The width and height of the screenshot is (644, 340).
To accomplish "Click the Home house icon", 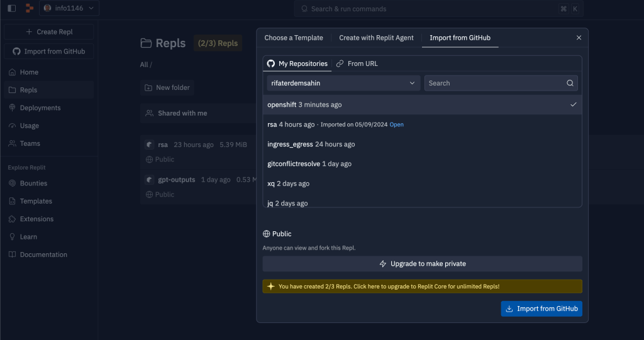I will (13, 72).
